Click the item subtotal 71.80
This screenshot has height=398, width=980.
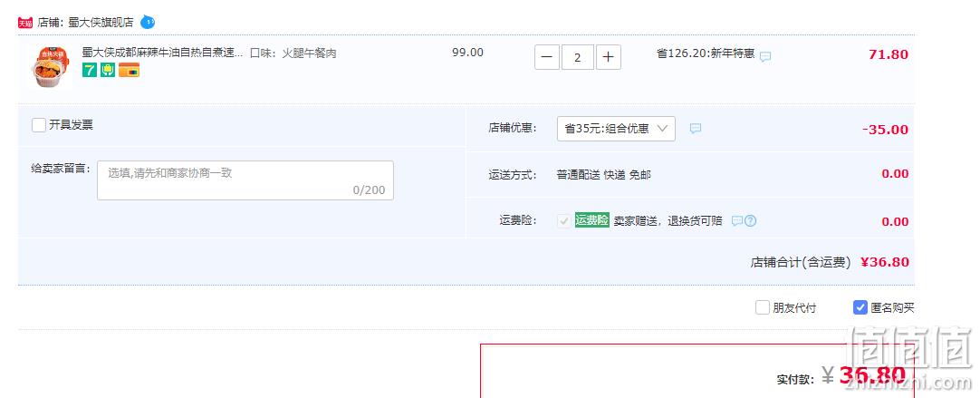click(889, 54)
